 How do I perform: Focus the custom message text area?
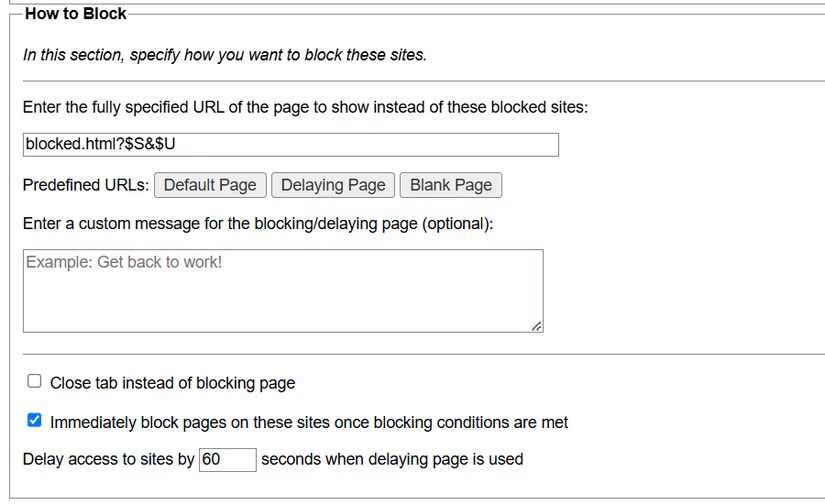coord(283,290)
